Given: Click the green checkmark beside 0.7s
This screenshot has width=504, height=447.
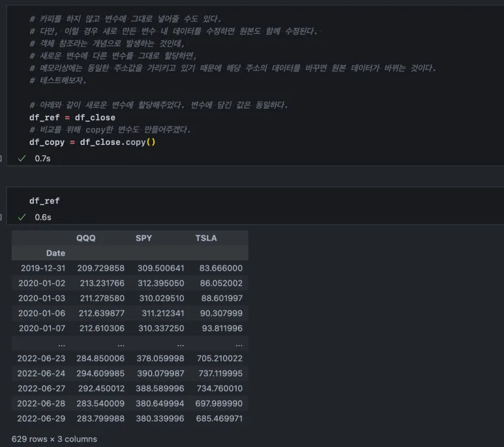Looking at the screenshot, I should 22,159.
